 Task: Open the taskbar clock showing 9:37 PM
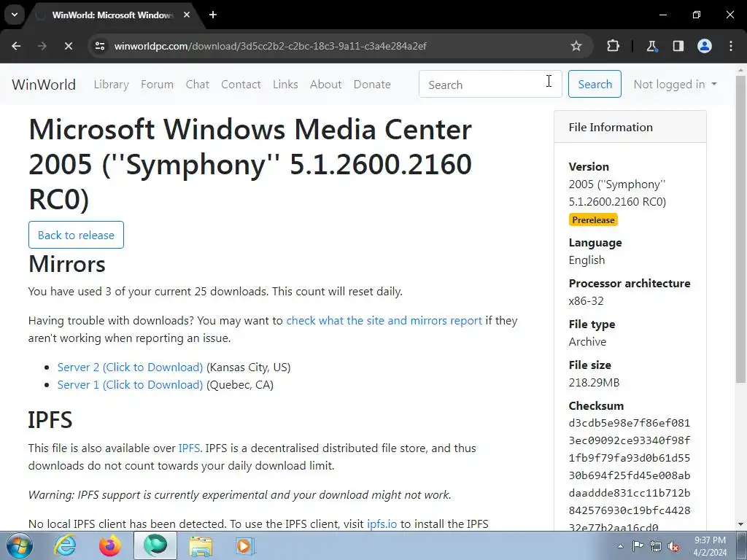pyautogui.click(x=710, y=546)
